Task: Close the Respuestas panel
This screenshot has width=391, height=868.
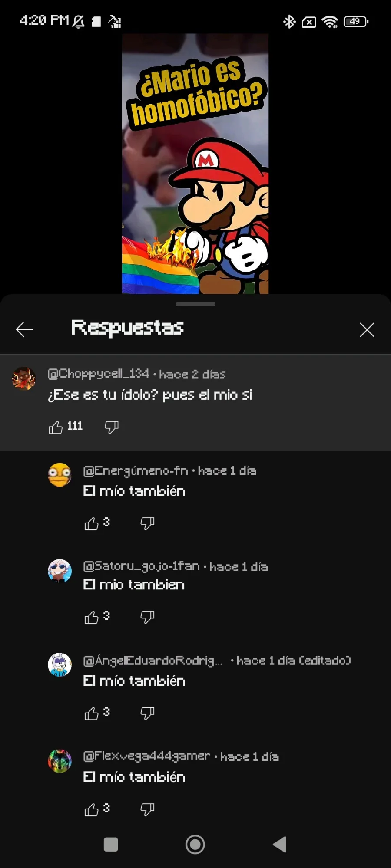Action: (367, 330)
